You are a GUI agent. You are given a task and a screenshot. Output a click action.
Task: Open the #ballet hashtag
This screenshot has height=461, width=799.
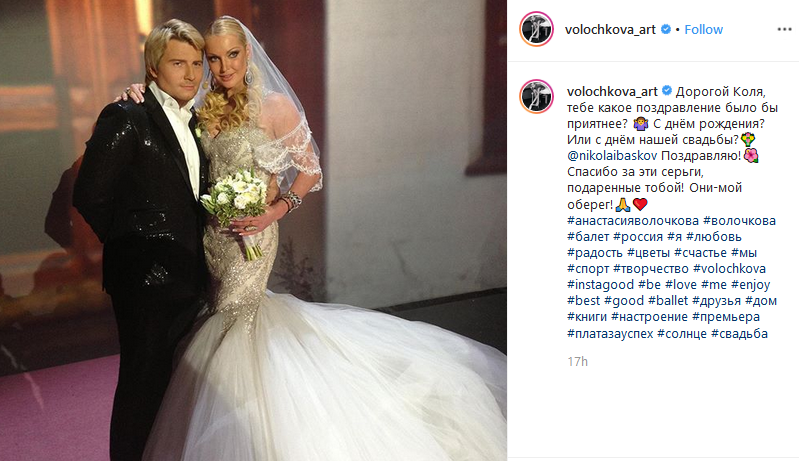coord(668,301)
